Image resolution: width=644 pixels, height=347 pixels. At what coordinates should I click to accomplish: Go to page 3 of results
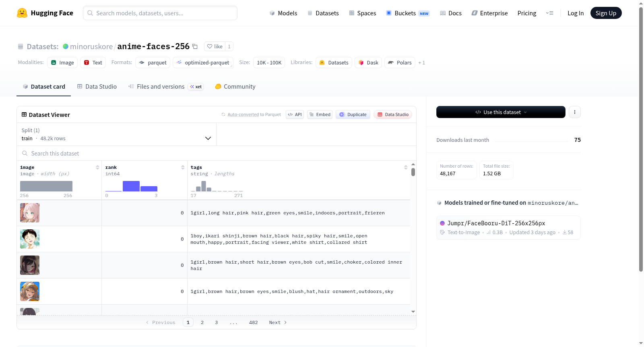[216, 322]
